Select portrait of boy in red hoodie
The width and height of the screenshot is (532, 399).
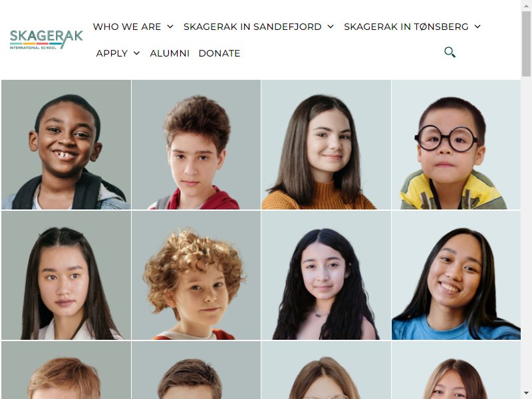(196, 144)
